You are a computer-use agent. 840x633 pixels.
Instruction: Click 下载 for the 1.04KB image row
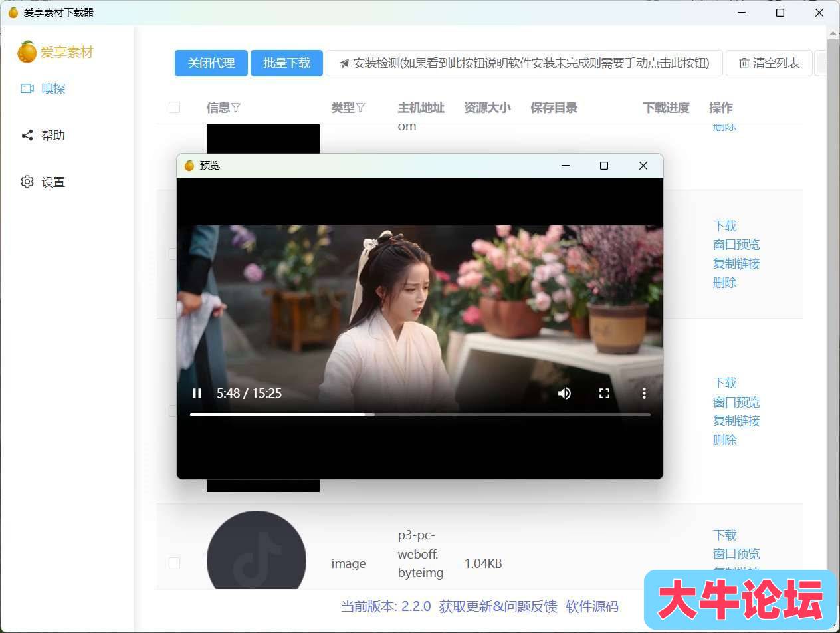pos(725,535)
